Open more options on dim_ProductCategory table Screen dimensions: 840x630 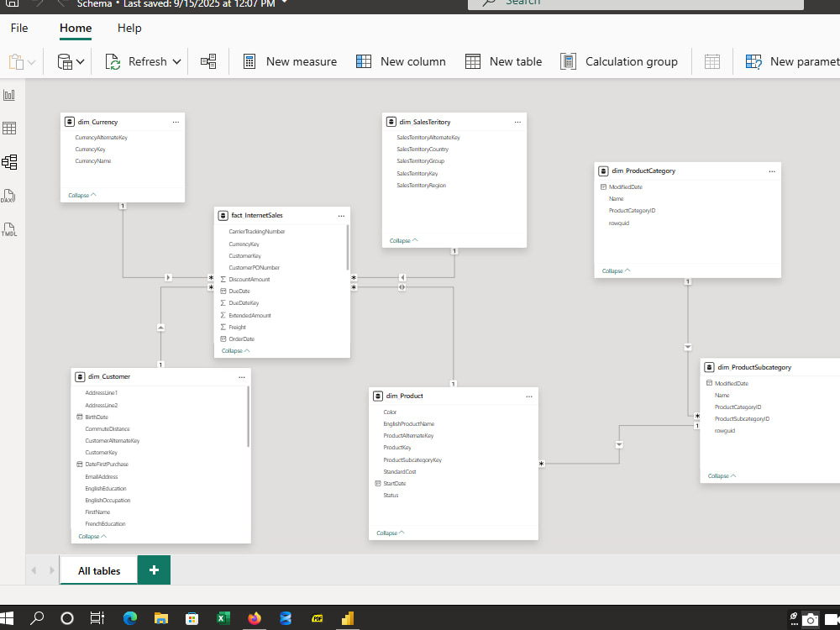click(x=772, y=171)
